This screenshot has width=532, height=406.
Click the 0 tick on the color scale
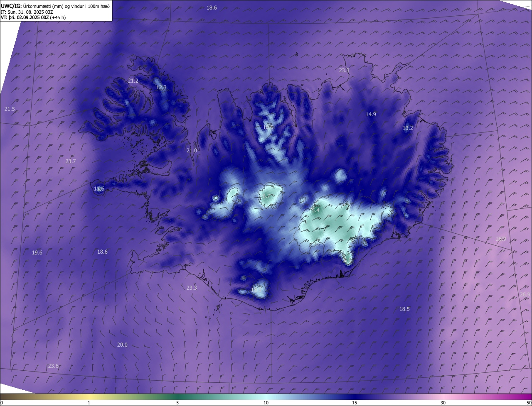pyautogui.click(x=2, y=403)
